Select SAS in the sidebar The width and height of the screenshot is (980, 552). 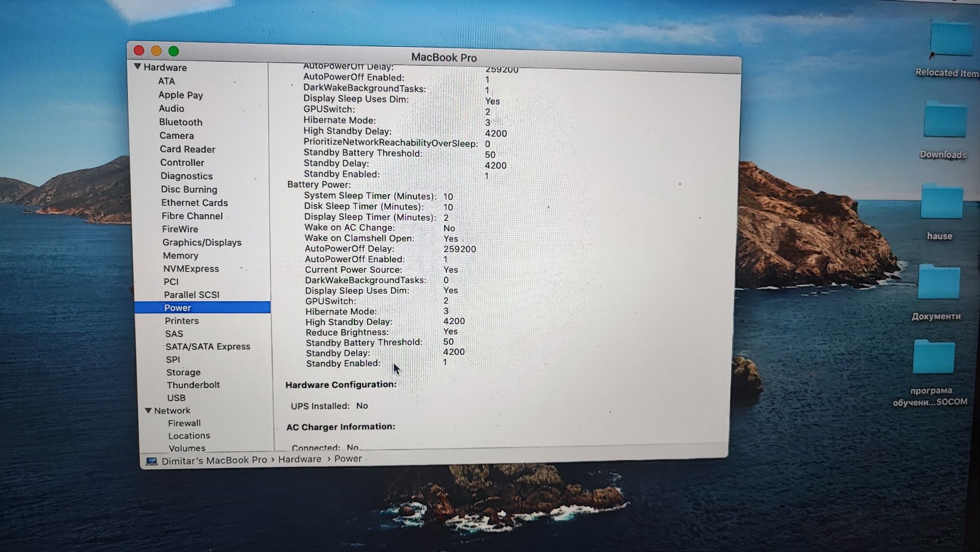[174, 333]
